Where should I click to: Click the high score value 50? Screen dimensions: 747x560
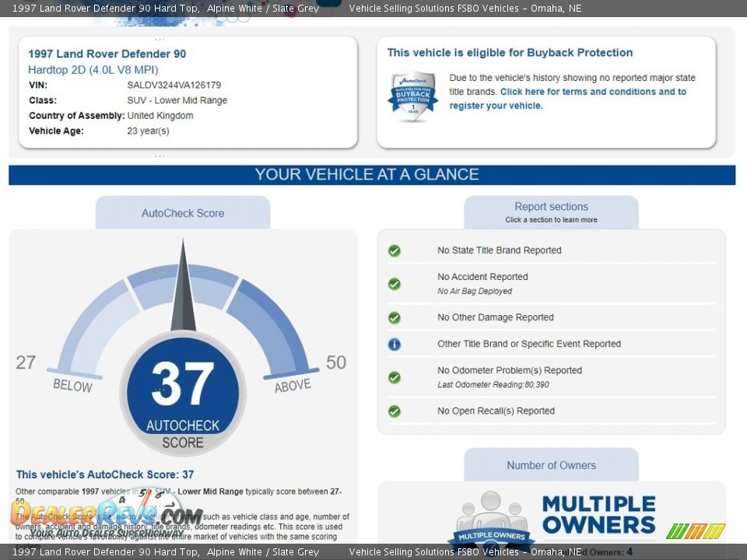(336, 362)
